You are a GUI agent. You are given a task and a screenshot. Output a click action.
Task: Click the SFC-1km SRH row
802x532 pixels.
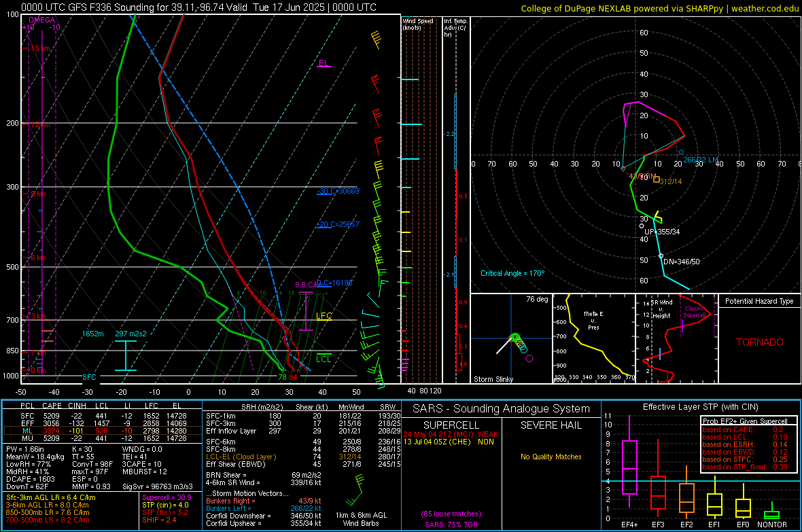[x=303, y=416]
